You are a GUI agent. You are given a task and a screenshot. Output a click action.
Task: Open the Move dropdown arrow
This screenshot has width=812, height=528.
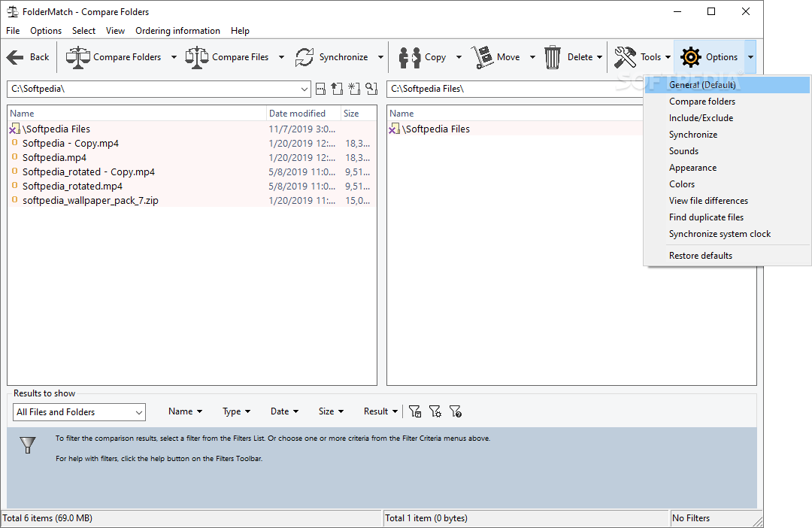[x=532, y=57]
